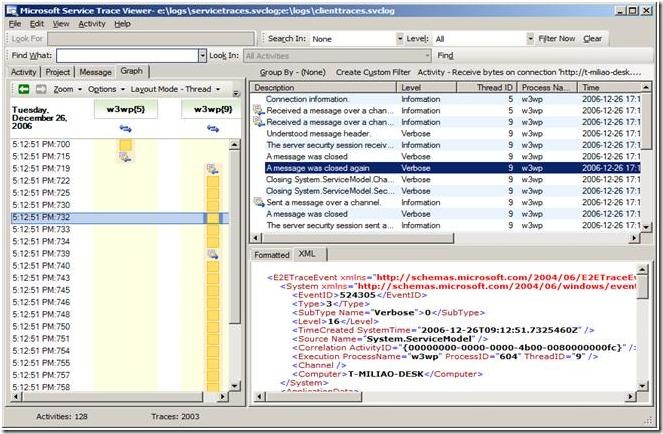Image resolution: width=663 pixels, height=434 pixels.
Task: Open the File menu
Action: [15, 24]
